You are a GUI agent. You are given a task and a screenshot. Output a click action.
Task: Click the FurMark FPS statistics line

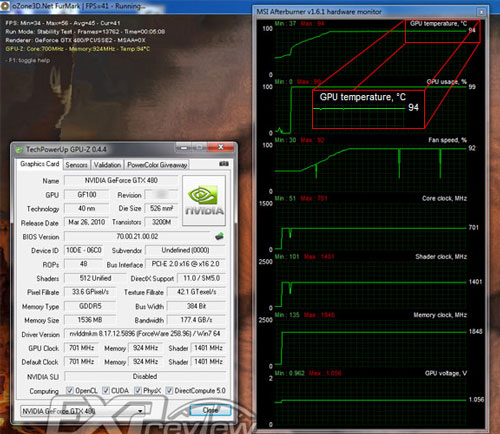click(63, 23)
